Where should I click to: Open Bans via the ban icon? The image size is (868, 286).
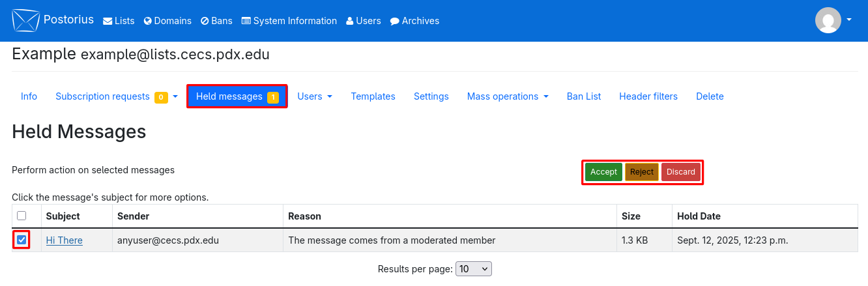pyautogui.click(x=205, y=21)
